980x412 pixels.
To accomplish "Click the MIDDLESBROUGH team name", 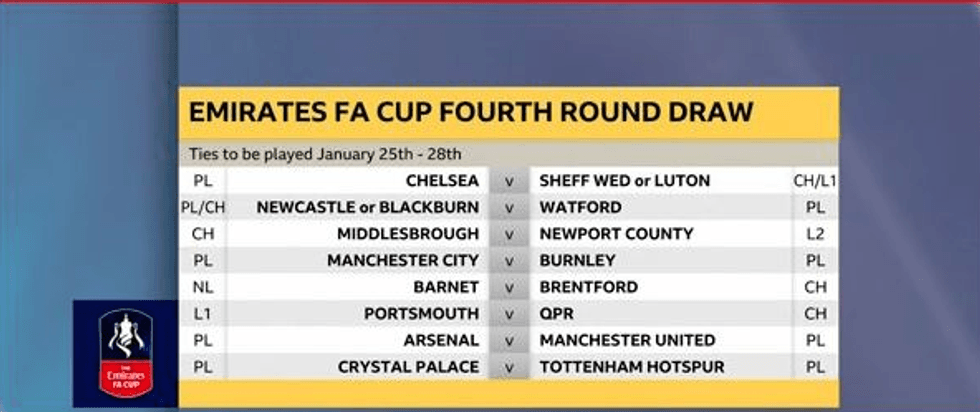I will pyautogui.click(x=408, y=234).
